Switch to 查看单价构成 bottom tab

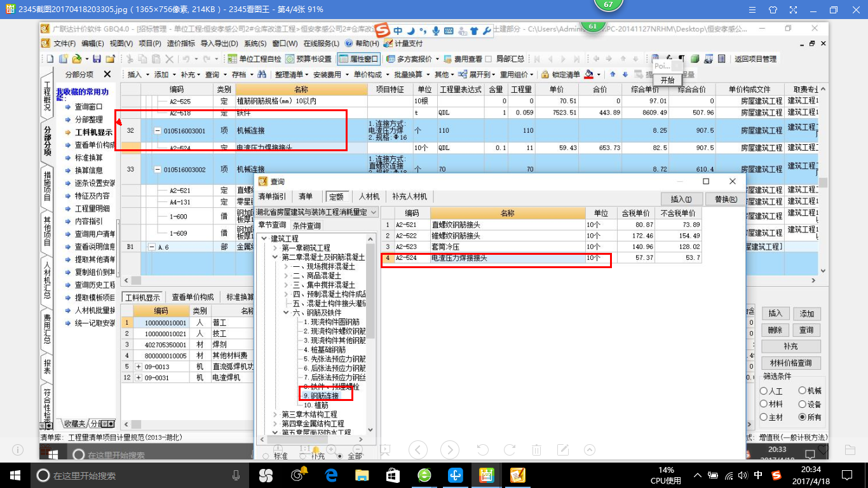pyautogui.click(x=193, y=297)
